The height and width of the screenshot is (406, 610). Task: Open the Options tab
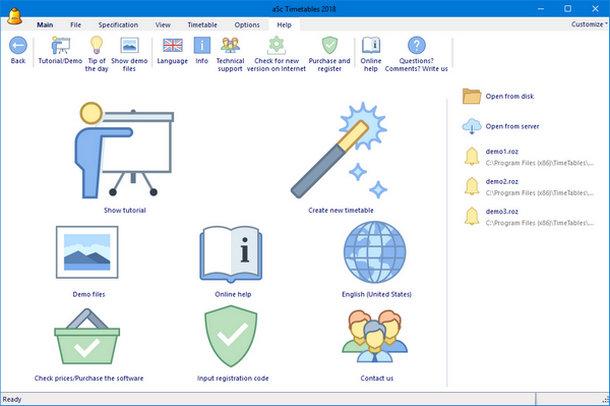pyautogui.click(x=247, y=24)
